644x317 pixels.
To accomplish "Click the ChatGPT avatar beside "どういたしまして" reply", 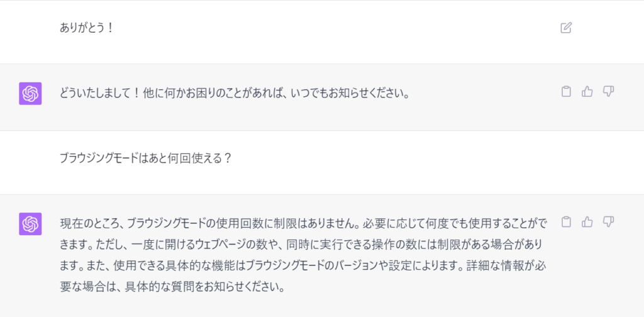I will click(30, 94).
